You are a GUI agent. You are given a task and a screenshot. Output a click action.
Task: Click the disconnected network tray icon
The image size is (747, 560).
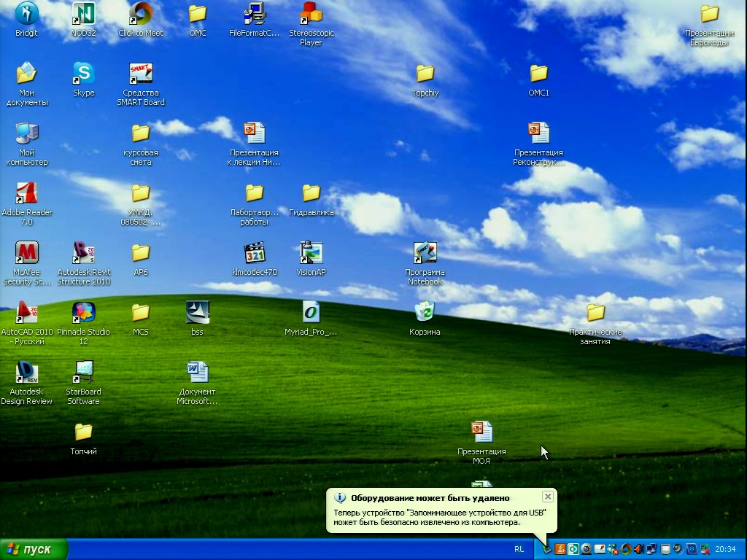(705, 550)
